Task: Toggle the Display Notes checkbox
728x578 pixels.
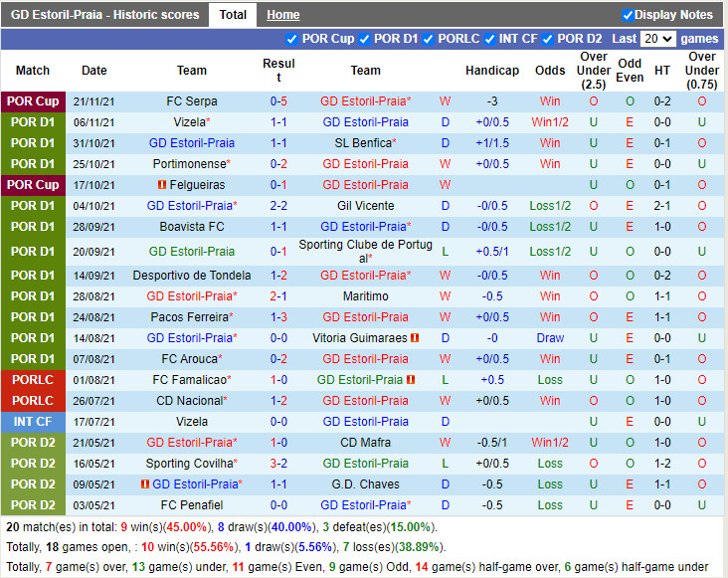Action: pos(628,15)
